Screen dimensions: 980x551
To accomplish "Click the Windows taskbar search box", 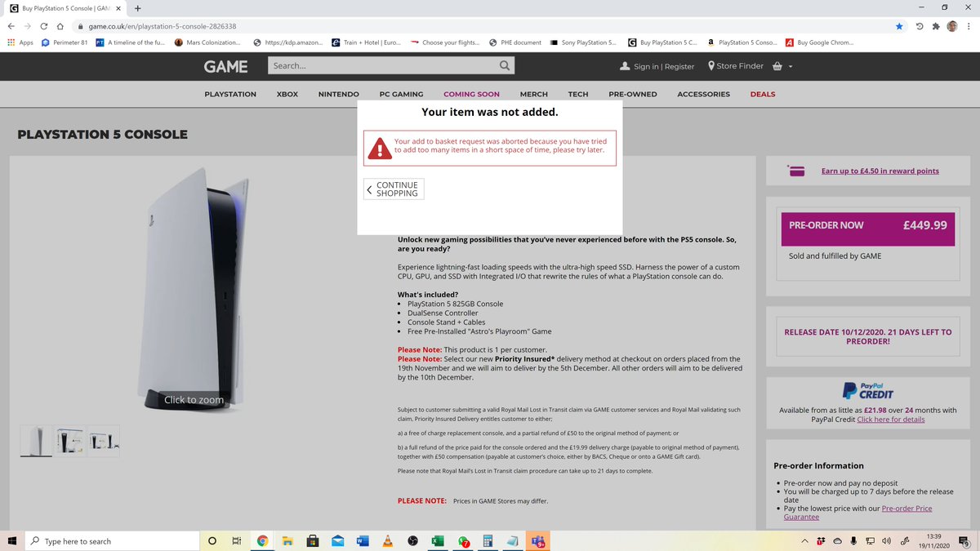I will tap(112, 541).
